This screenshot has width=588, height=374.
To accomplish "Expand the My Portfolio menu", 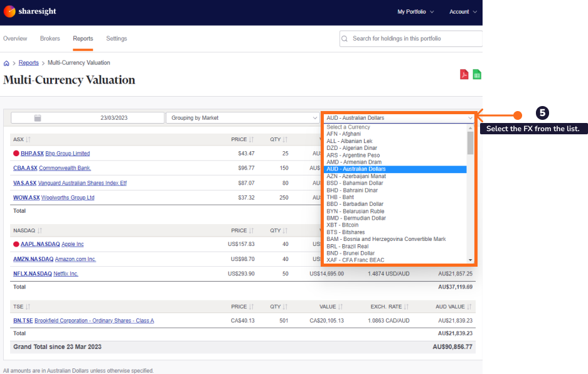I will (x=415, y=12).
